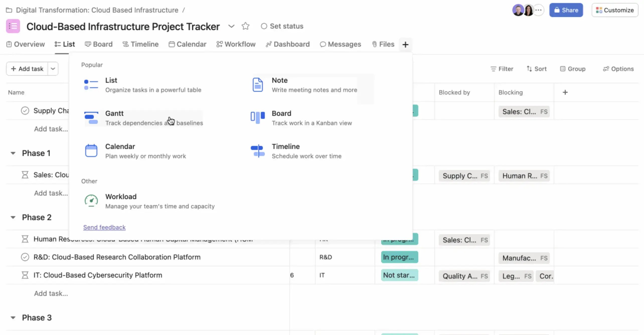Open the Dashboard tab

[288, 44]
